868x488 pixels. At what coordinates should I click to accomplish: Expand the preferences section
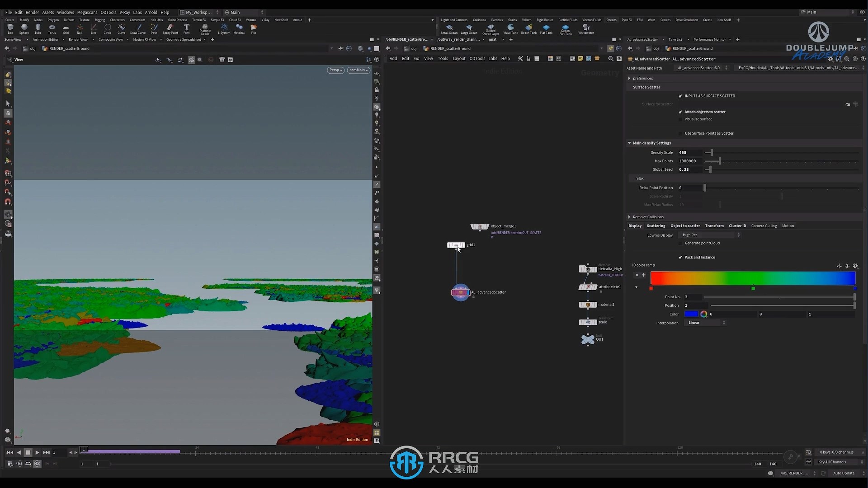point(629,78)
